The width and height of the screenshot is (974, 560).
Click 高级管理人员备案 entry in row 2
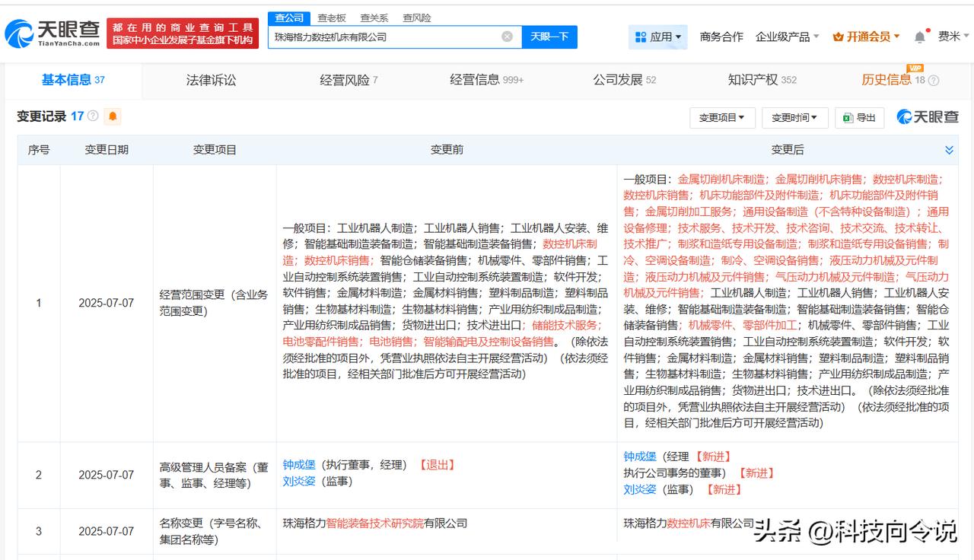pos(214,475)
